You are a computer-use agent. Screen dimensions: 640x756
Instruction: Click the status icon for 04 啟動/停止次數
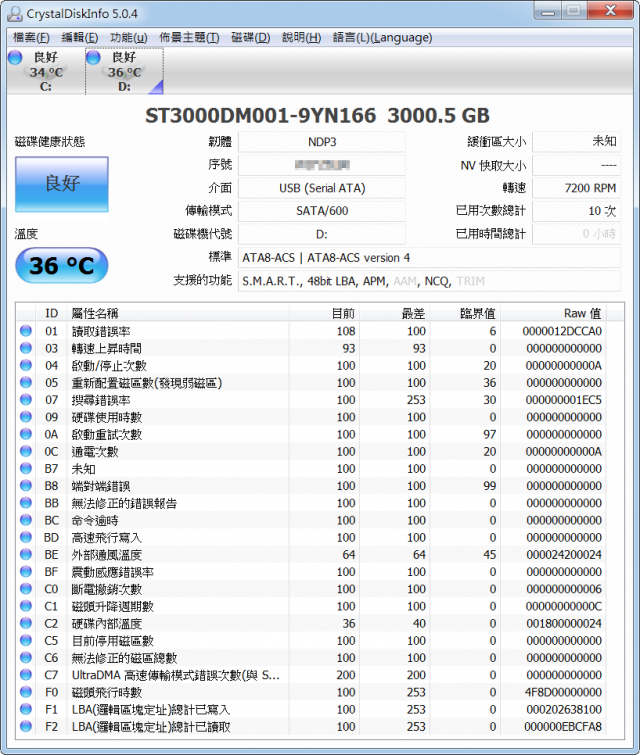26,365
